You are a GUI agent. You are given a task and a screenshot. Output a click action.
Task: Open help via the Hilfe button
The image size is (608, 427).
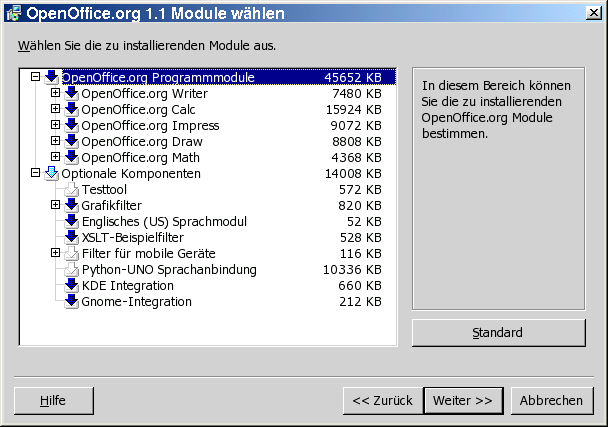click(53, 400)
